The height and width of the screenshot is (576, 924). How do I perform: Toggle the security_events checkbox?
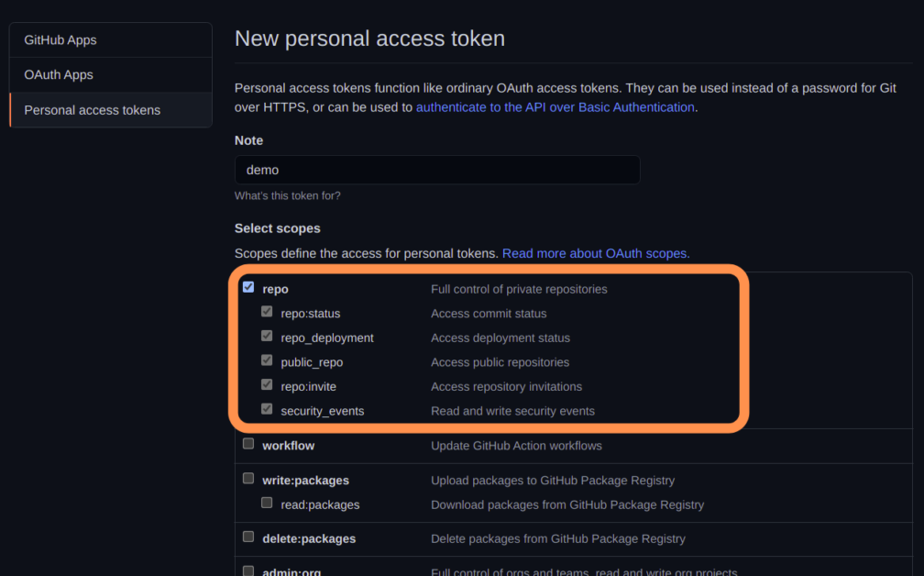pos(267,410)
